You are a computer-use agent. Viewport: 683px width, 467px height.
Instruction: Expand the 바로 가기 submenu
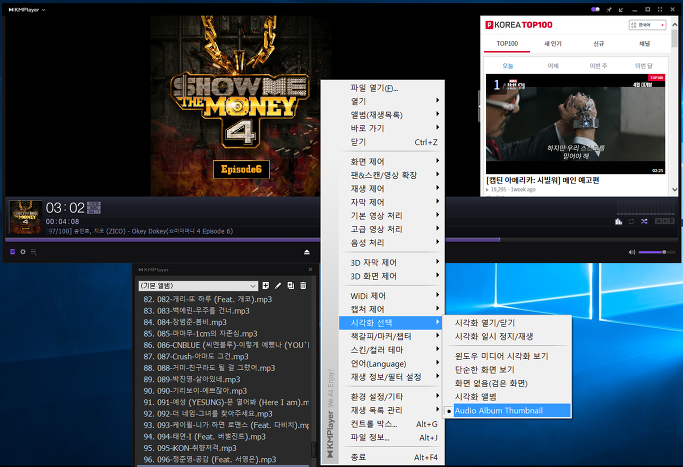tap(391, 128)
